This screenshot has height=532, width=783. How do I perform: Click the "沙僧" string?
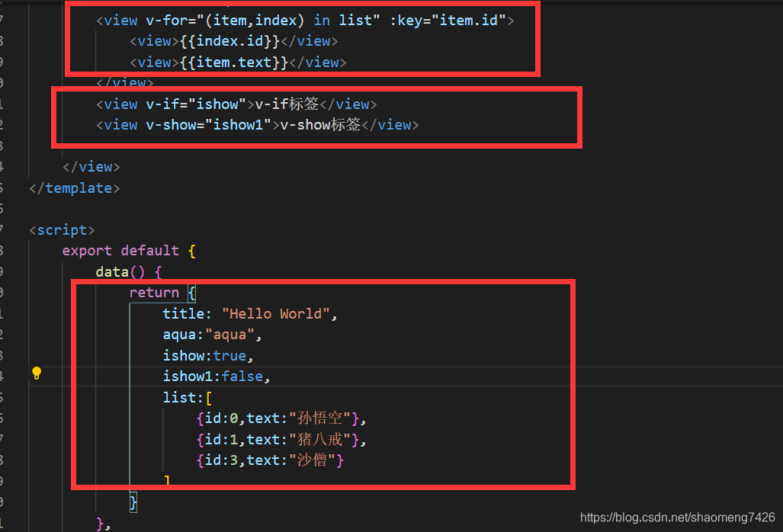(x=312, y=460)
